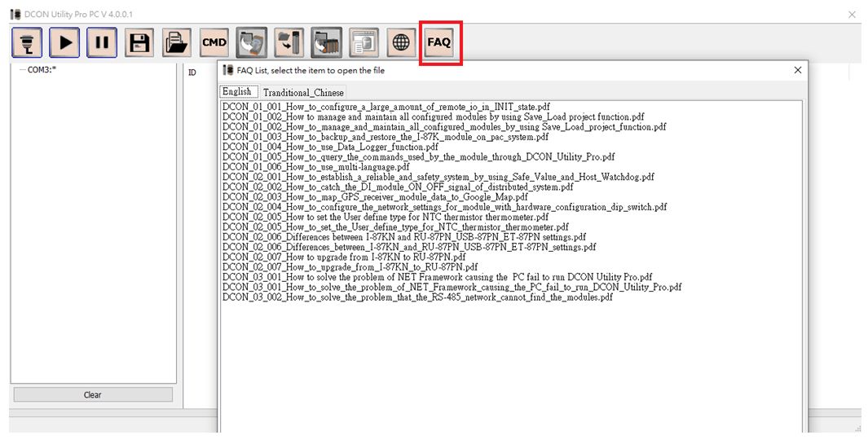Image resolution: width=868 pixels, height=444 pixels.
Task: Click the ID column header
Action: click(192, 73)
